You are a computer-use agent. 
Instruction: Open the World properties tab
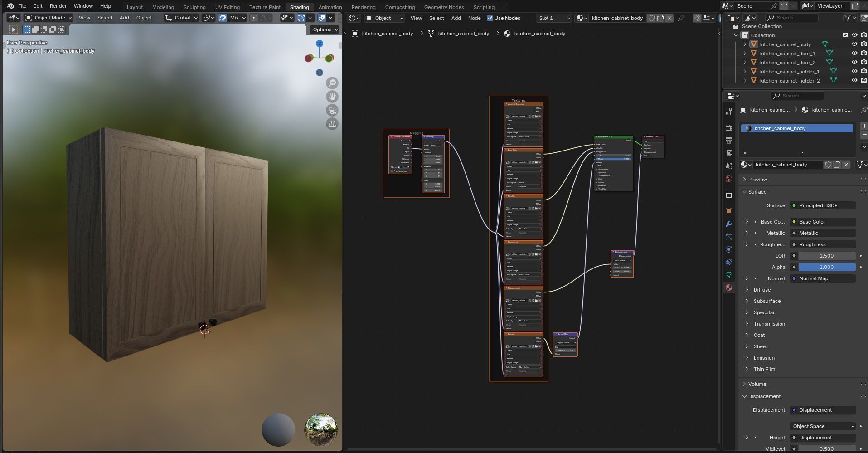[x=729, y=179]
